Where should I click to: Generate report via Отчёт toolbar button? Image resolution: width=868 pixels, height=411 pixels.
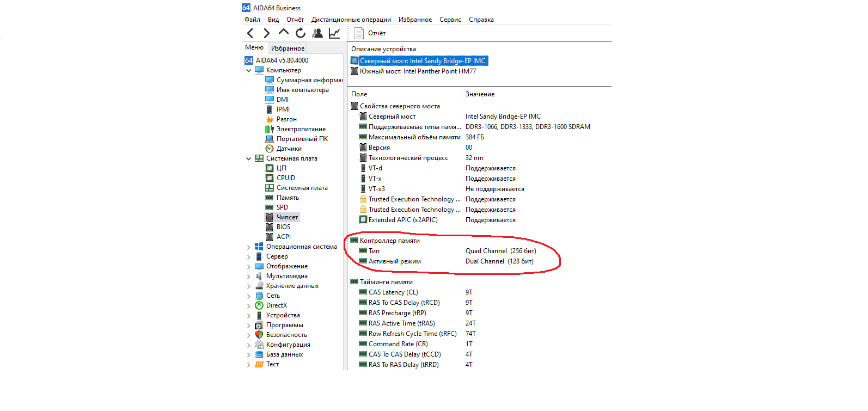click(370, 33)
